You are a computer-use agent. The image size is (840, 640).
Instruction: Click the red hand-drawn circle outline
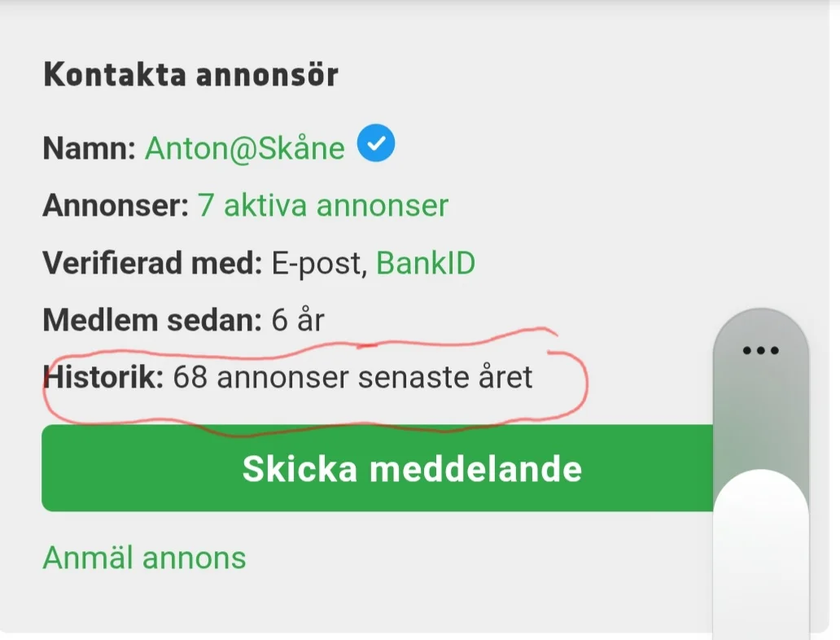(584, 383)
